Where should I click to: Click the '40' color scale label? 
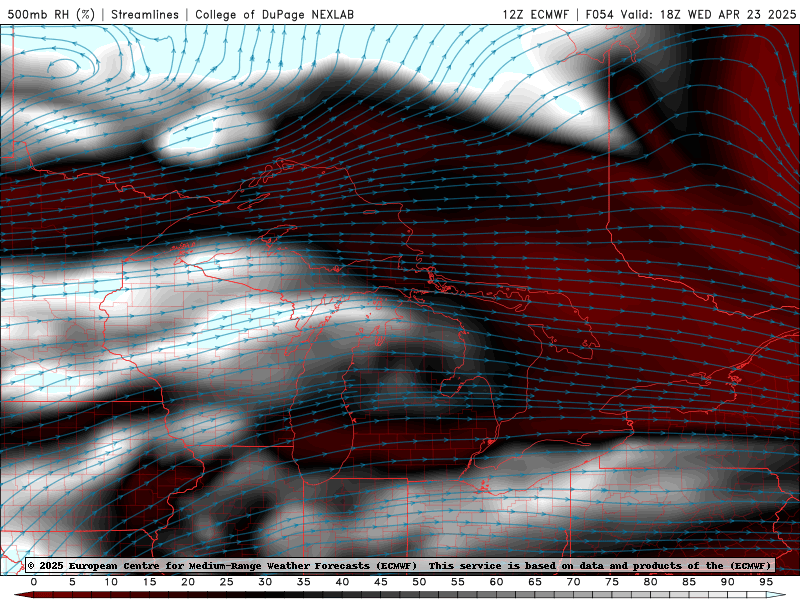coord(342,582)
